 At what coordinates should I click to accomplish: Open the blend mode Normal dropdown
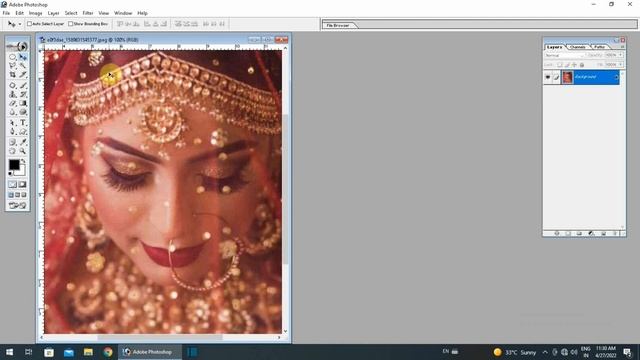(x=564, y=55)
